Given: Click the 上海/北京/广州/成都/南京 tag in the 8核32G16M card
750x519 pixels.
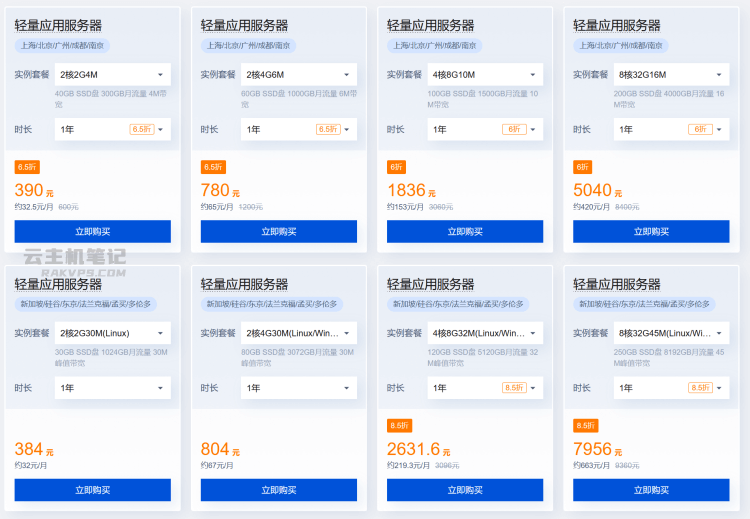Looking at the screenshot, I should 621,45.
